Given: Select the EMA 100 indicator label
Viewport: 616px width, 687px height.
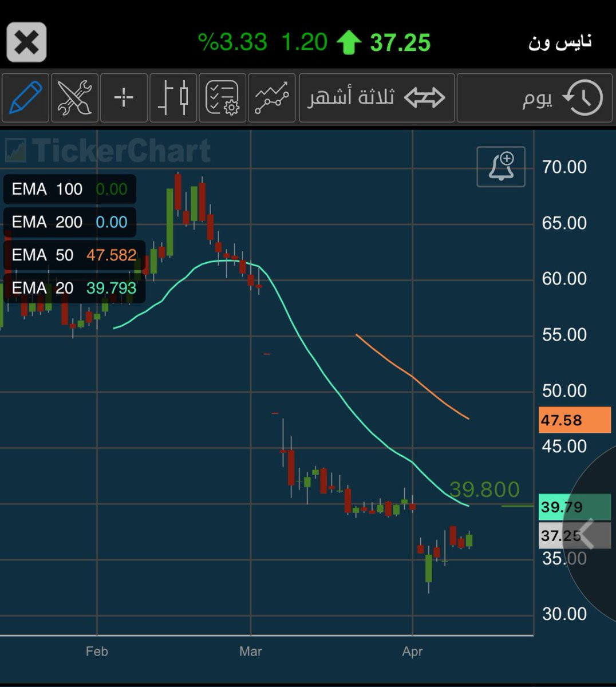Looking at the screenshot, I should click(70, 189).
